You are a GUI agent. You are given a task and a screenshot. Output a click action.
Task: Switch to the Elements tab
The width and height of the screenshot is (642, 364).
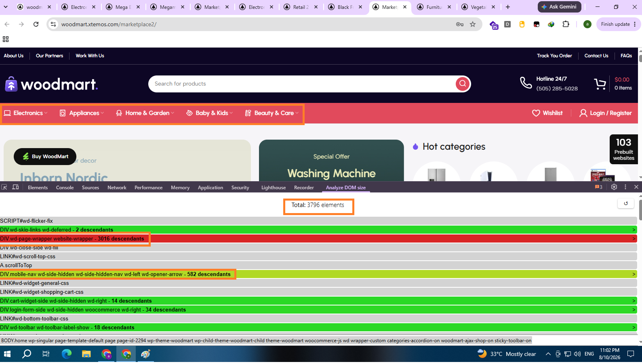pyautogui.click(x=38, y=188)
